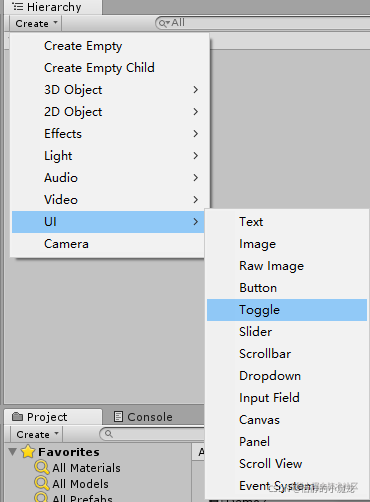Click the All Models search icon

click(x=42, y=483)
